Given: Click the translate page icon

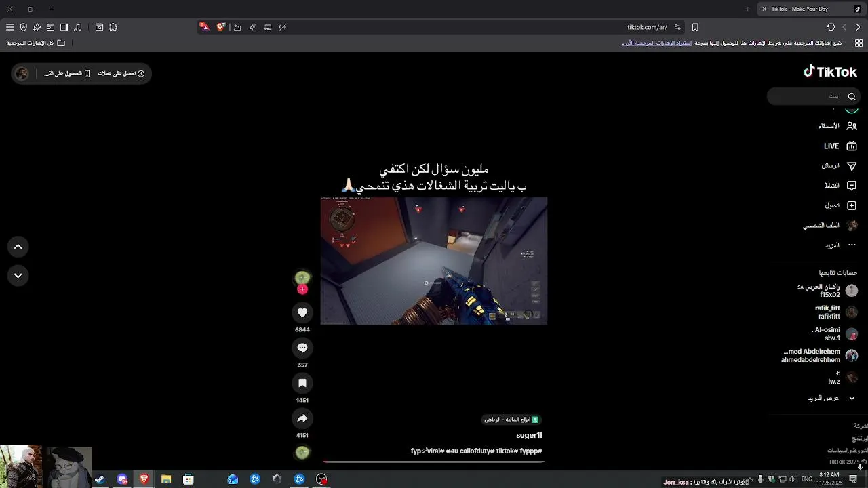Looking at the screenshot, I should 252,27.
